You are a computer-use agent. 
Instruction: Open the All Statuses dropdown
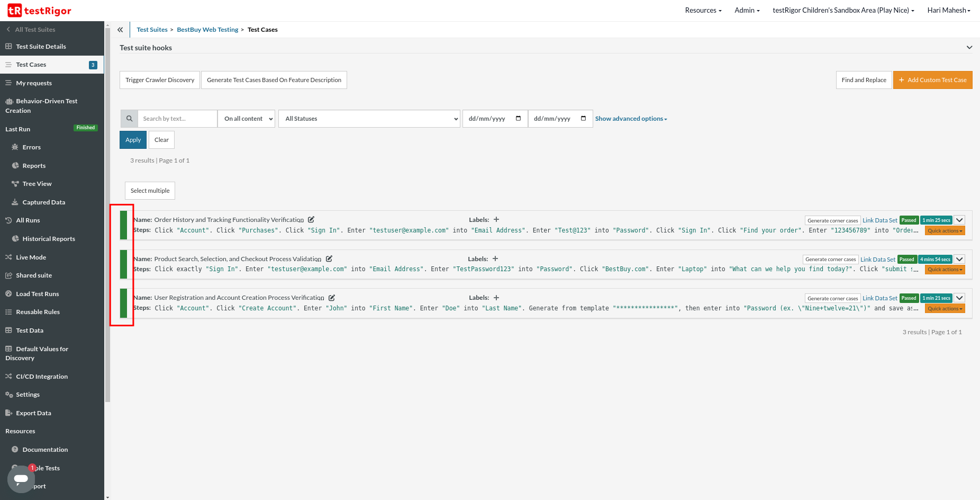click(x=369, y=119)
